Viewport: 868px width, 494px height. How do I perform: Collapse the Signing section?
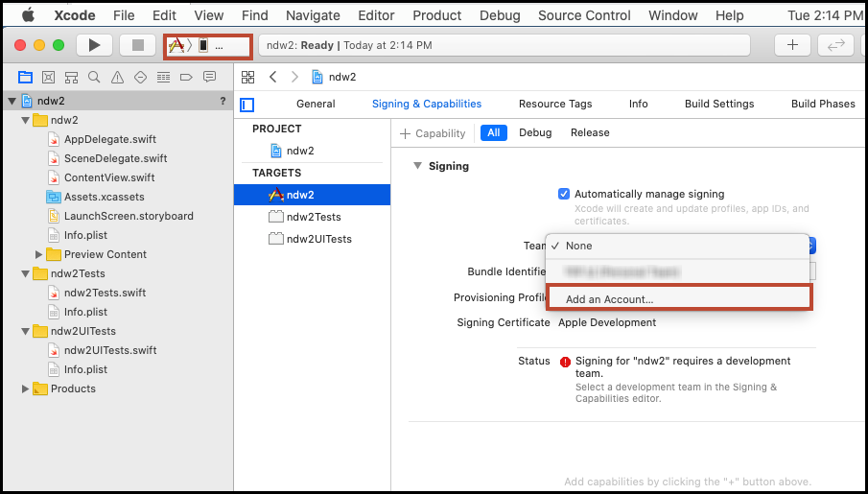pos(418,166)
